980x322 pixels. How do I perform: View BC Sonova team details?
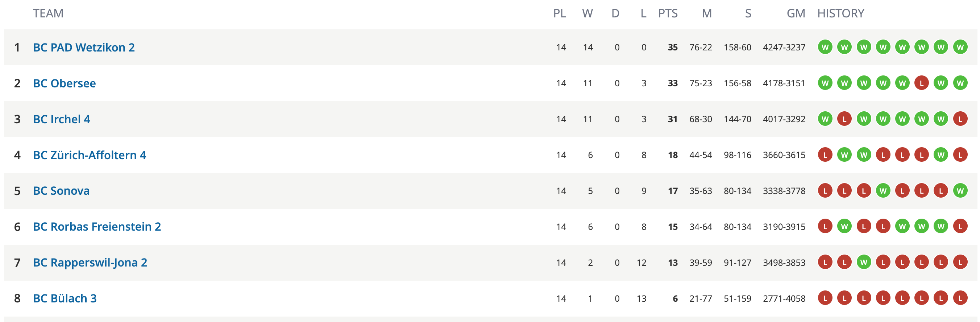(x=61, y=191)
